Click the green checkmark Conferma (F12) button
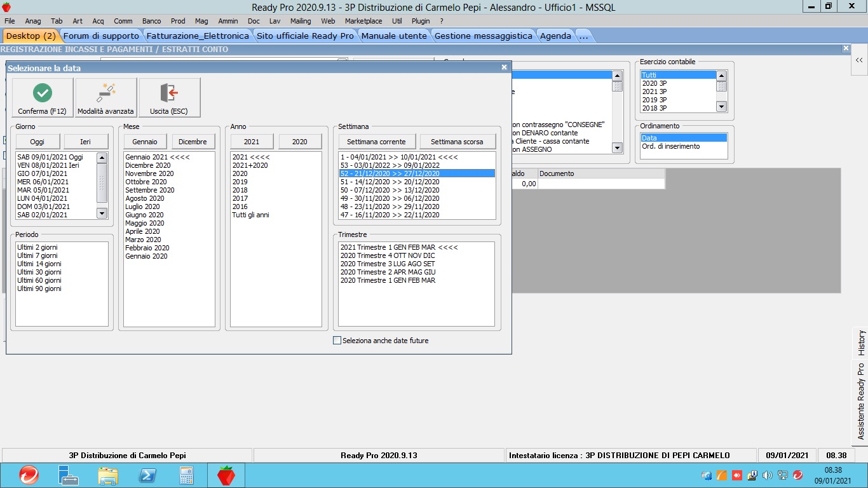This screenshot has height=488, width=868. pos(43,98)
